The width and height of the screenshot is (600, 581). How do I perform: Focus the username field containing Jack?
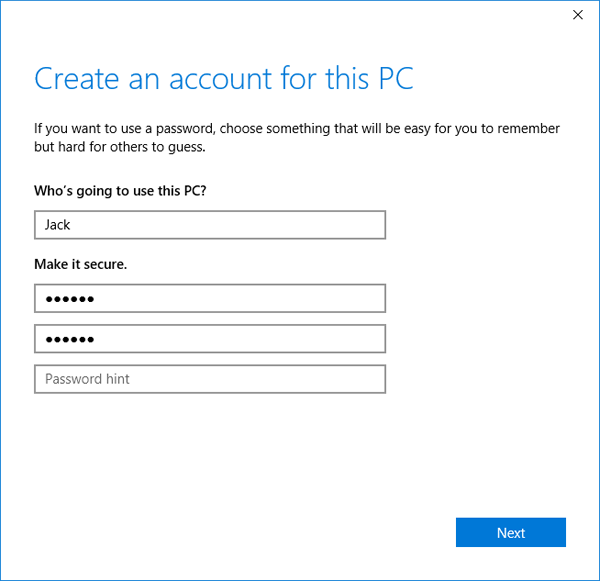[x=209, y=225]
